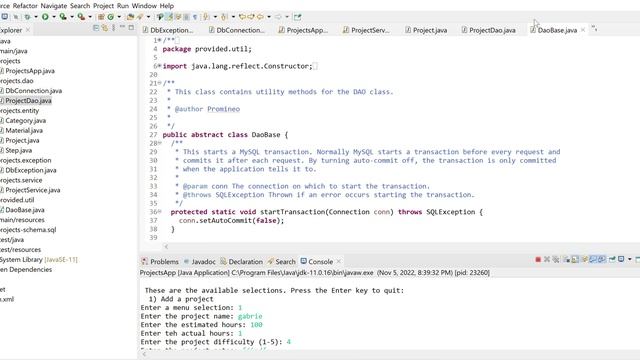The width and height of the screenshot is (640, 360).
Task: Expand the folded imports on line 6
Action: click(160, 66)
